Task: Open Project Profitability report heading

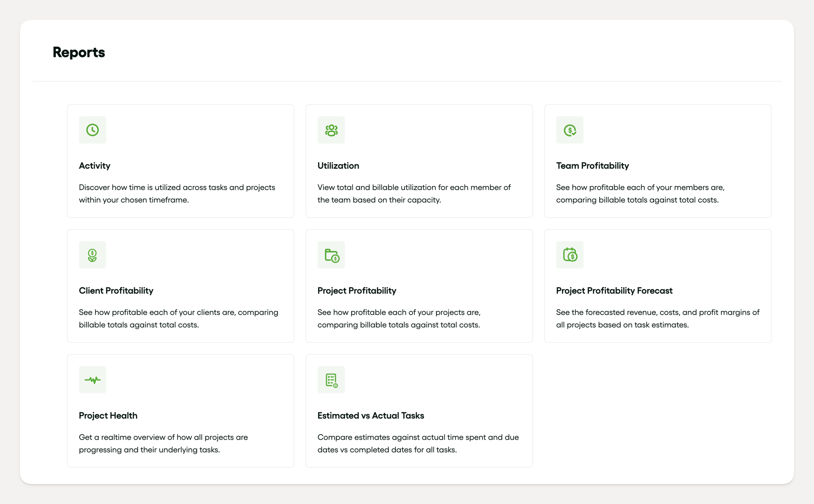Action: pos(357,291)
